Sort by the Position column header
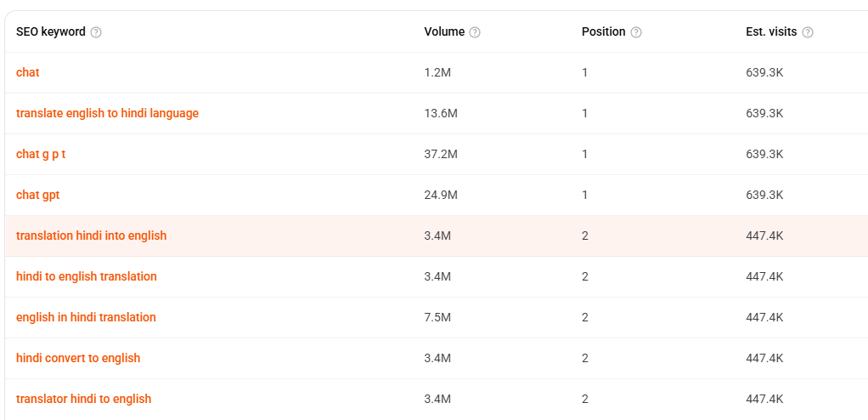 click(603, 32)
